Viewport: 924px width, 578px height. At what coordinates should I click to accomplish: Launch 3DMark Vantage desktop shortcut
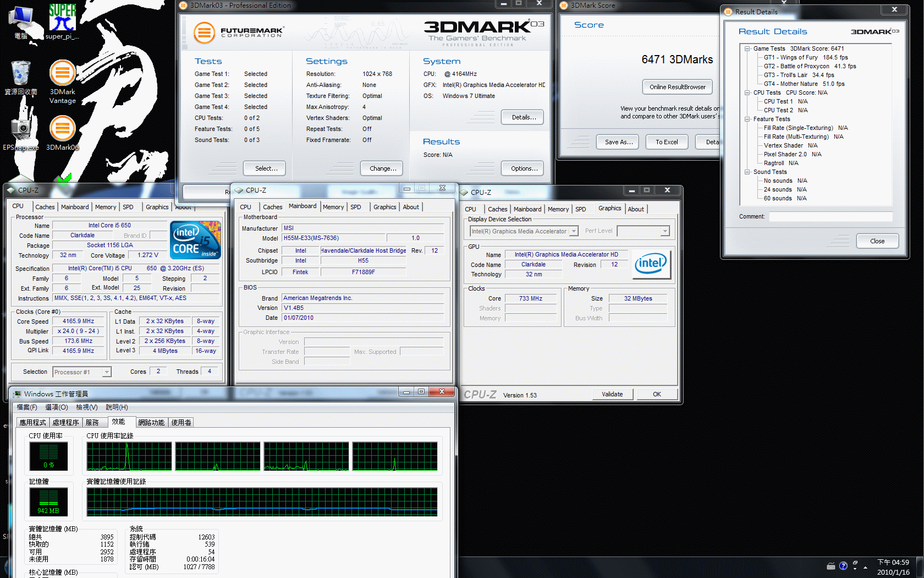click(63, 81)
